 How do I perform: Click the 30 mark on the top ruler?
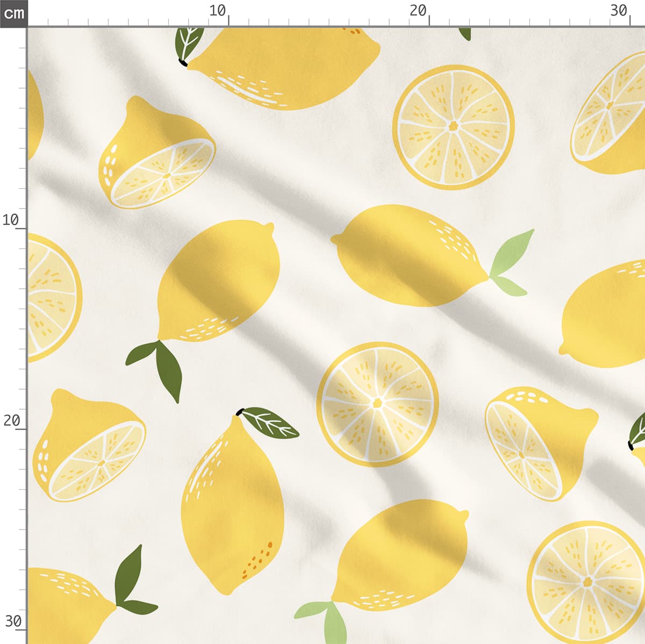619,11
